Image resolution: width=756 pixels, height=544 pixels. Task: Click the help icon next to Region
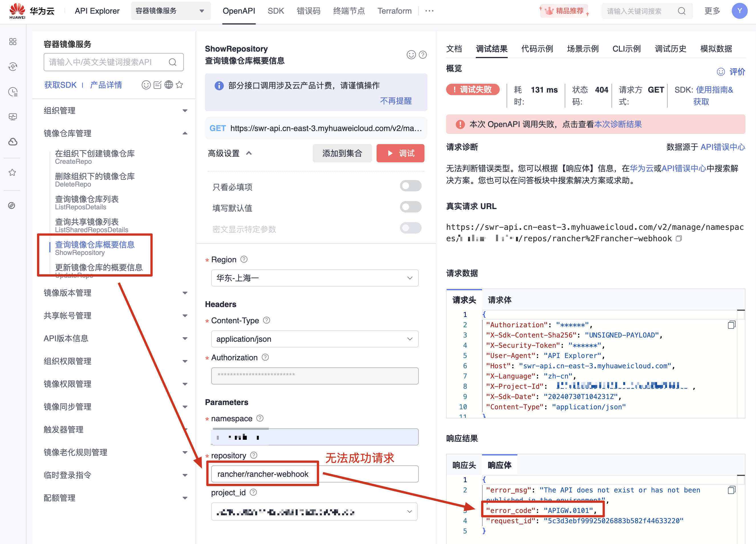[244, 259]
